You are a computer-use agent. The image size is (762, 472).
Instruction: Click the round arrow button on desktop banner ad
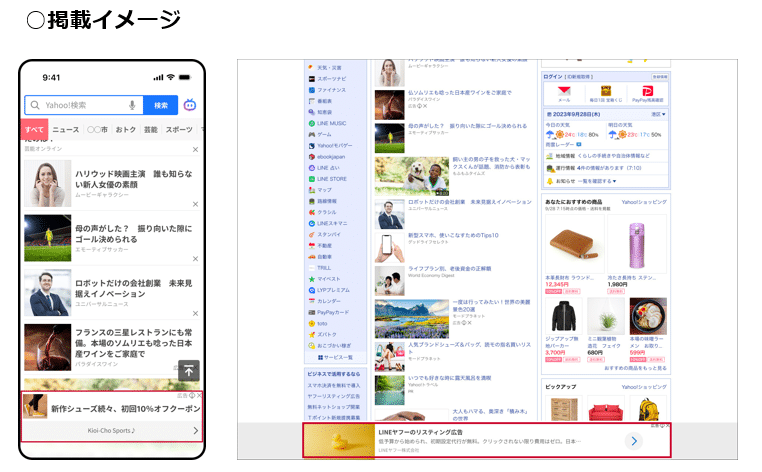coord(634,440)
